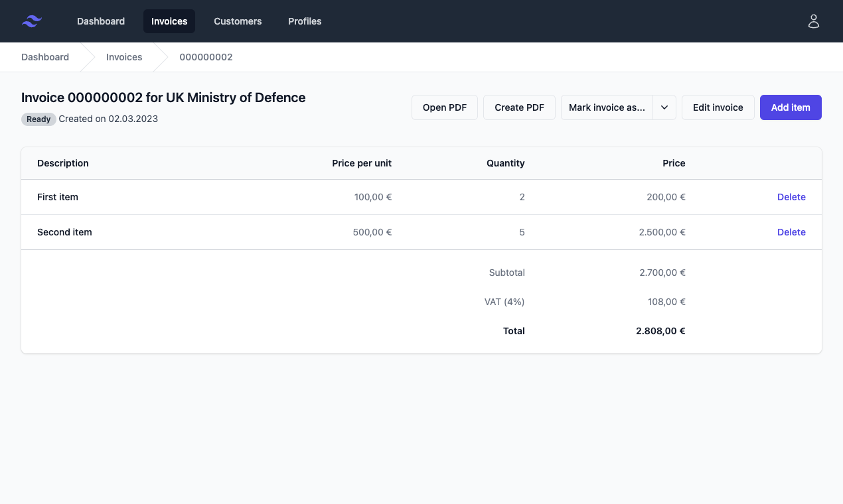The width and height of the screenshot is (843, 504).
Task: Click the 108,00 € VAT value
Action: pyautogui.click(x=666, y=302)
